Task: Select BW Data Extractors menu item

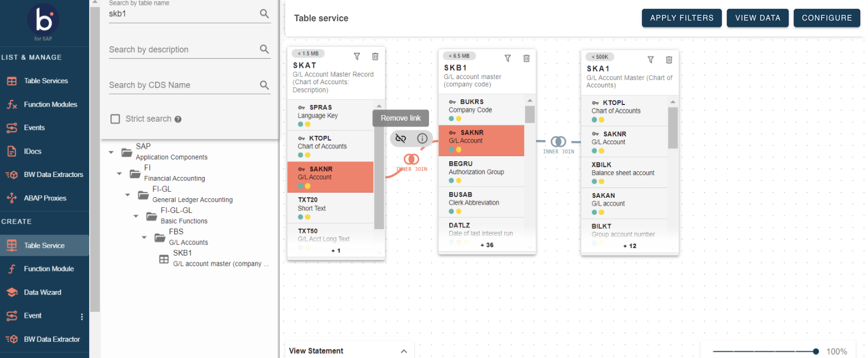Action: tap(53, 174)
